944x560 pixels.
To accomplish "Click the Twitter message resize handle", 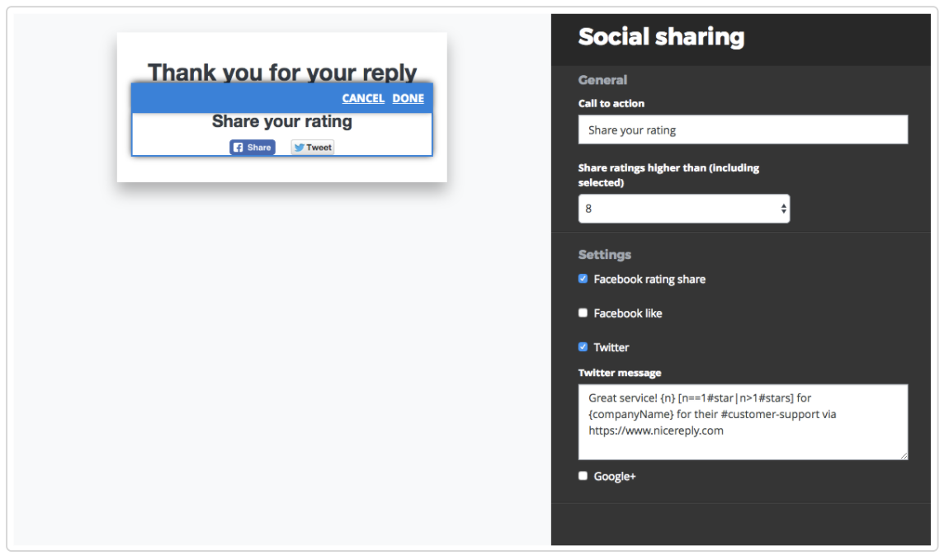I will 904,455.
